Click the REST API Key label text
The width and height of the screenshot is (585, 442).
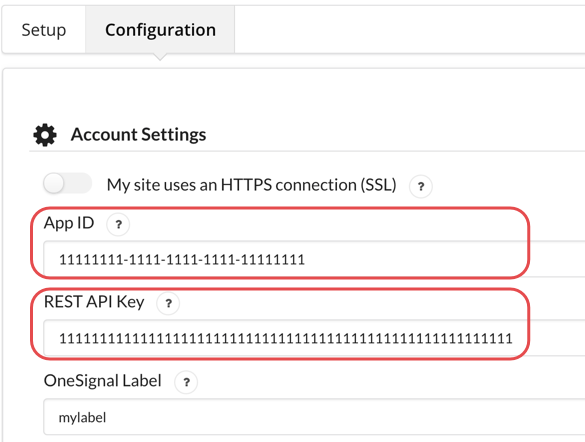(x=94, y=302)
